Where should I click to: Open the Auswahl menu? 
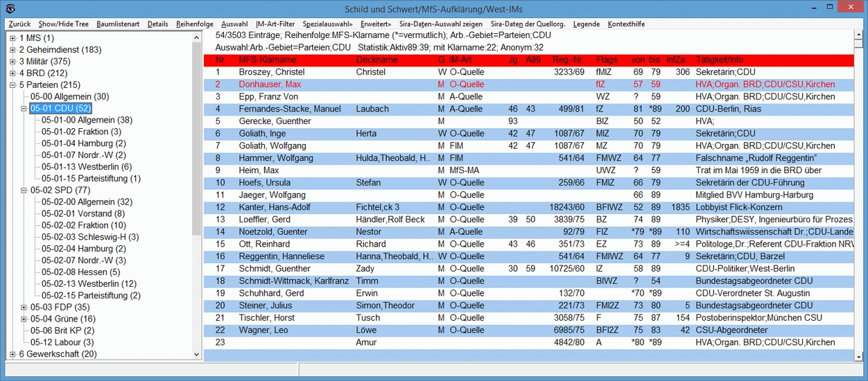pyautogui.click(x=234, y=24)
